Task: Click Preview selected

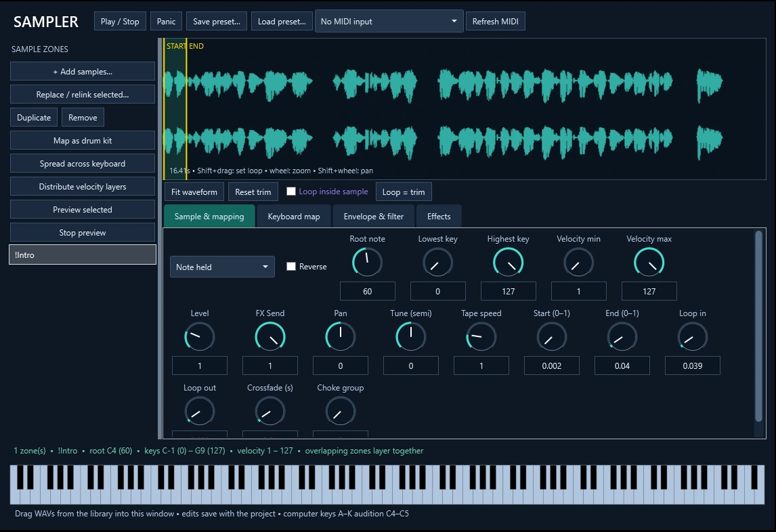Action: 83,209
